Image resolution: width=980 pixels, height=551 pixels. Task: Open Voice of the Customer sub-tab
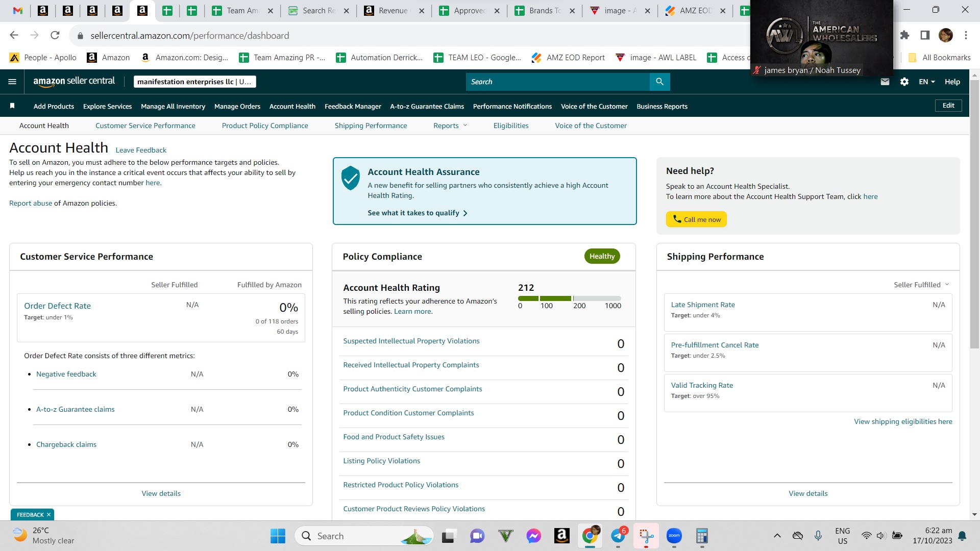click(x=591, y=126)
